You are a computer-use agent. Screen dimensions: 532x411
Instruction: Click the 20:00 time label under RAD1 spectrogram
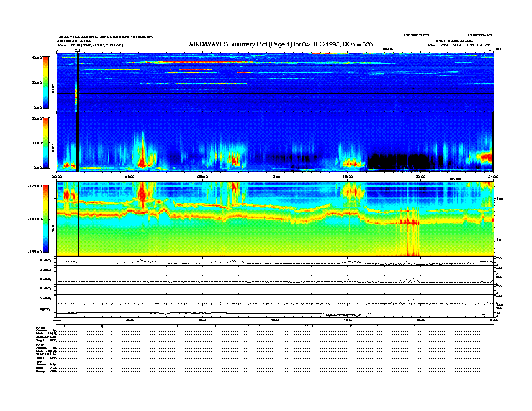click(420, 177)
